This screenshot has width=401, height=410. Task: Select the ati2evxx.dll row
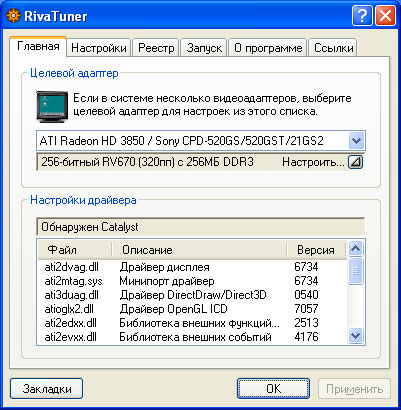coord(192,337)
